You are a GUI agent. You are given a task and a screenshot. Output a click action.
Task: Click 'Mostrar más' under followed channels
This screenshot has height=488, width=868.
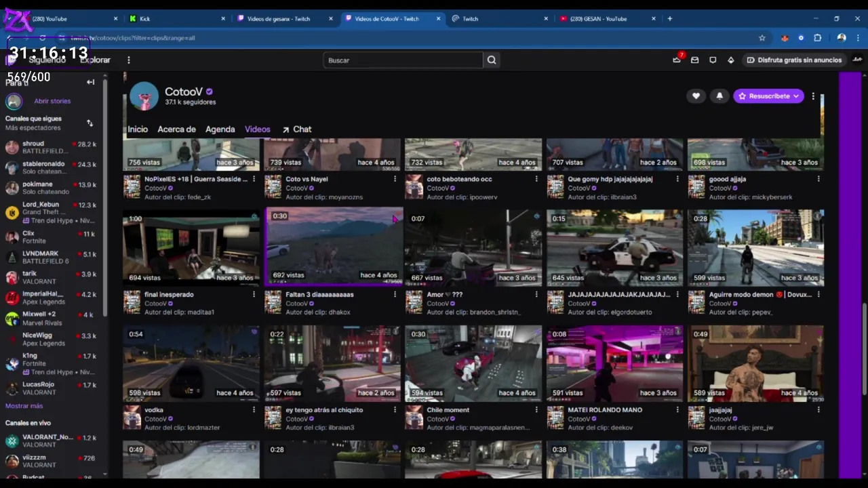pos(24,406)
